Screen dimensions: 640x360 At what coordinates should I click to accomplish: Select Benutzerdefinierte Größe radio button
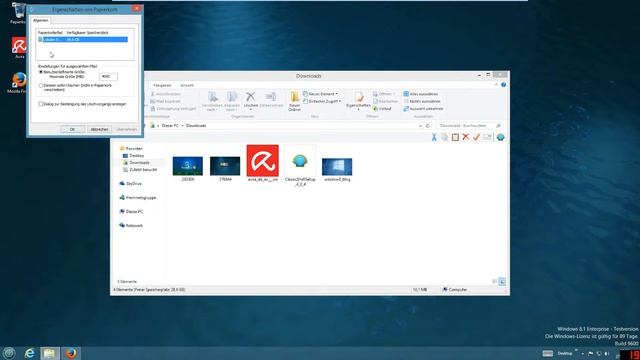tap(41, 72)
